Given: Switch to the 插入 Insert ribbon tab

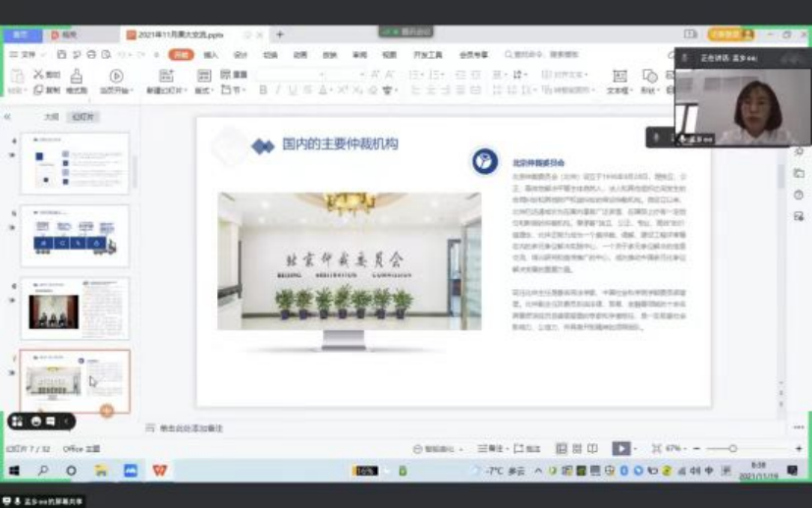Looking at the screenshot, I should click(210, 55).
